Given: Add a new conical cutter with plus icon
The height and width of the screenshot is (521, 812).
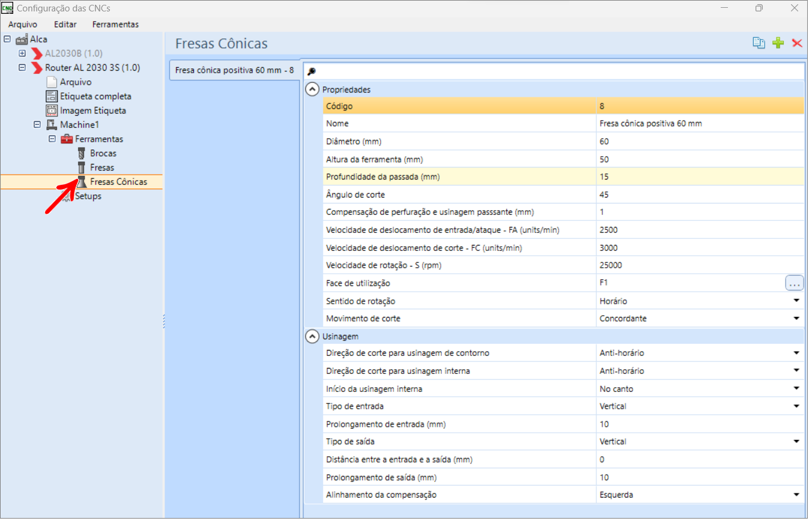Looking at the screenshot, I should pos(778,43).
